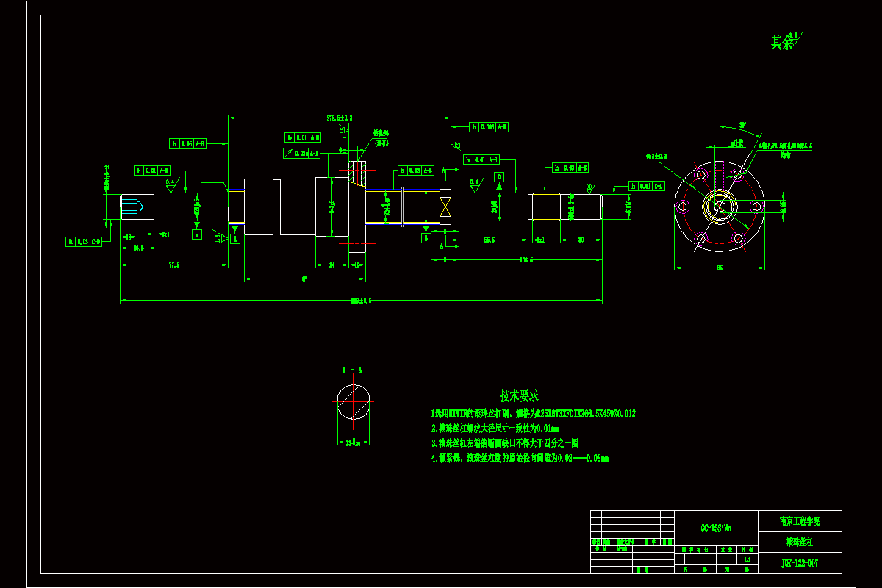Select the 技术要求 heading text
This screenshot has width=882, height=588.
click(520, 395)
